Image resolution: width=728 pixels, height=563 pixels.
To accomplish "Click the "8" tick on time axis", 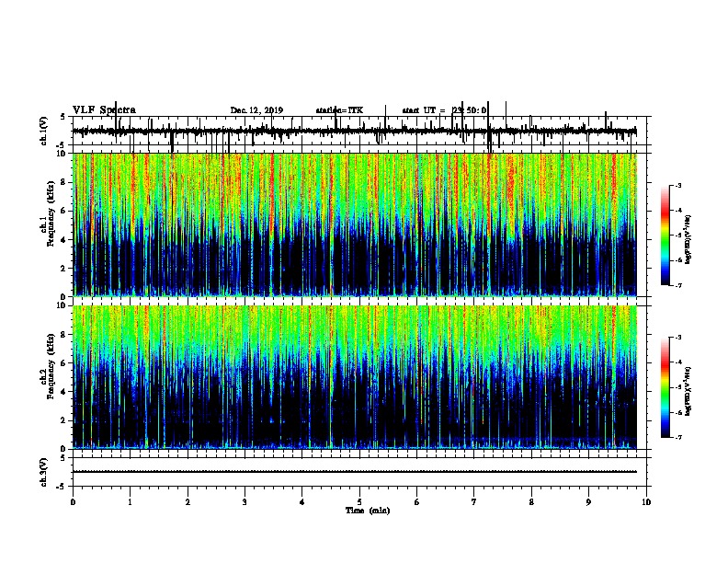I will click(531, 502).
